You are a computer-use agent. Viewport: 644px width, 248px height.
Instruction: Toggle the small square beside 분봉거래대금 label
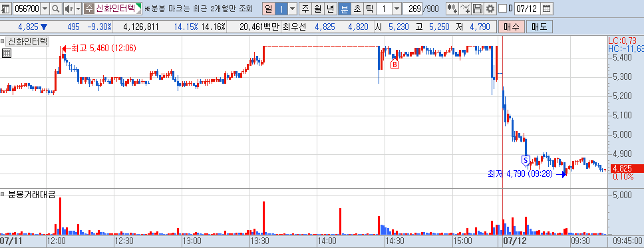click(3, 193)
